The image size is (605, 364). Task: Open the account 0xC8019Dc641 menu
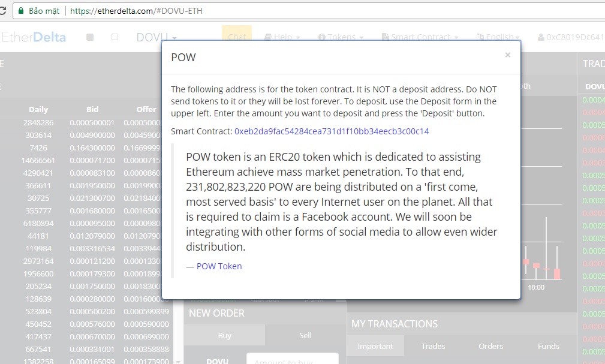click(571, 37)
